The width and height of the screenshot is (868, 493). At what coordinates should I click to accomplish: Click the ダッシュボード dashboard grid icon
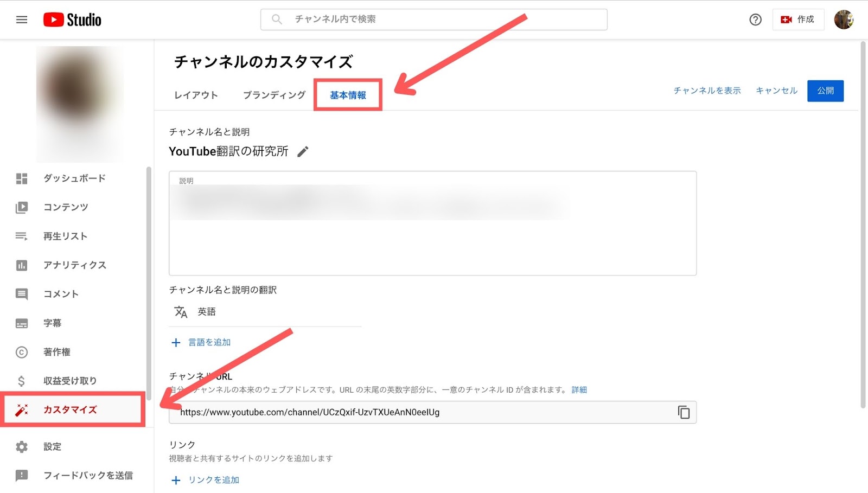coord(22,178)
